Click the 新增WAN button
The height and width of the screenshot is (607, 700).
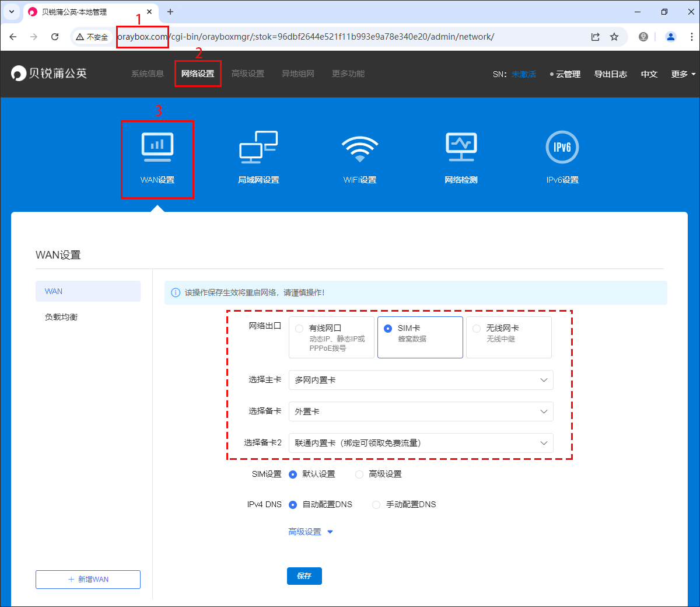88,580
